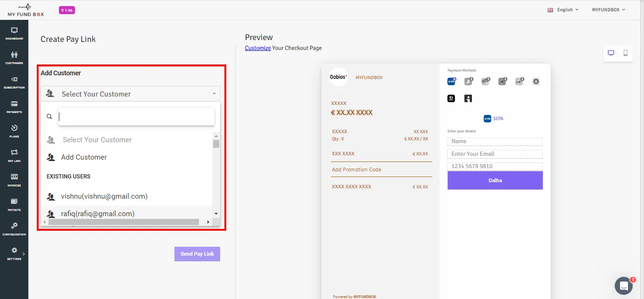644x299 pixels.
Task: Open Settings from the sidebar
Action: [14, 254]
